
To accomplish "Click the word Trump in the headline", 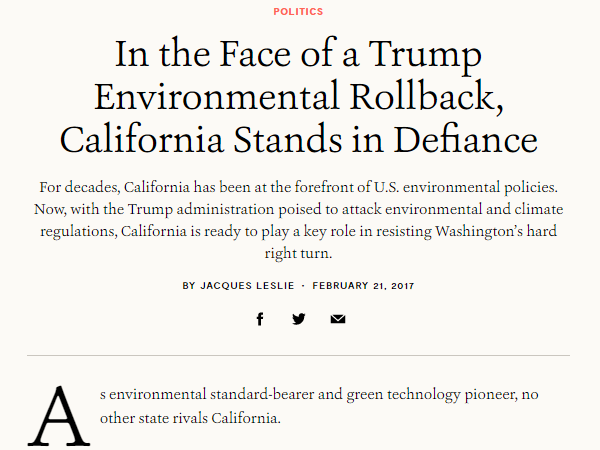I will [x=432, y=53].
